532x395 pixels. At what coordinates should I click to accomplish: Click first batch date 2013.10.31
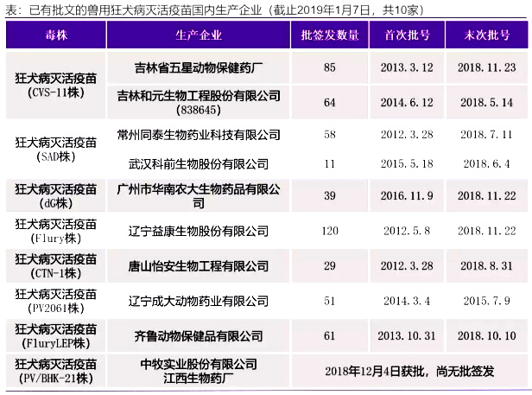click(x=407, y=336)
